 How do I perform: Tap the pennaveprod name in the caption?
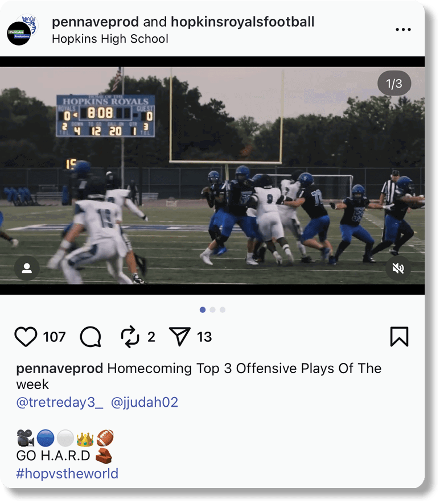click(60, 369)
